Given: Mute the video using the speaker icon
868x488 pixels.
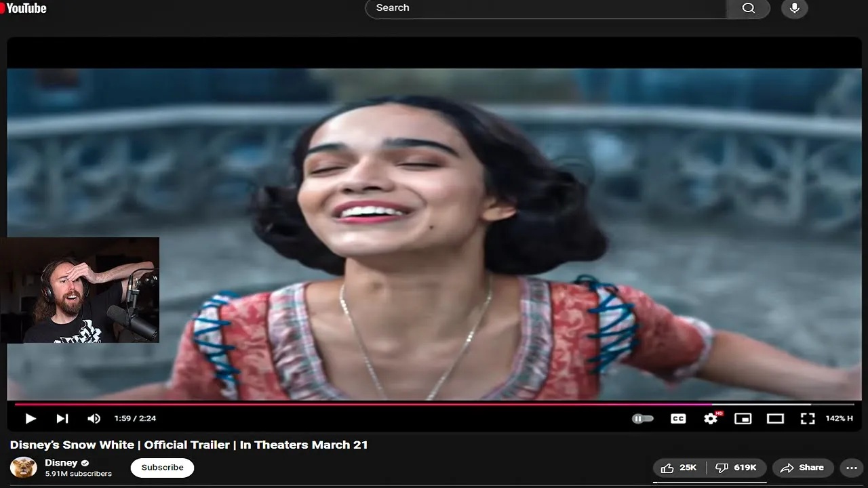Looking at the screenshot, I should (x=94, y=419).
